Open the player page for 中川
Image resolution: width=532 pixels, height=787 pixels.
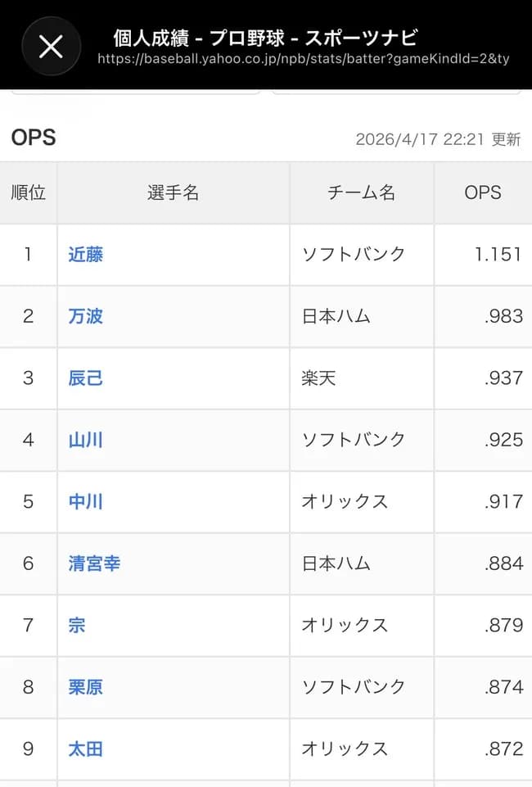[85, 502]
